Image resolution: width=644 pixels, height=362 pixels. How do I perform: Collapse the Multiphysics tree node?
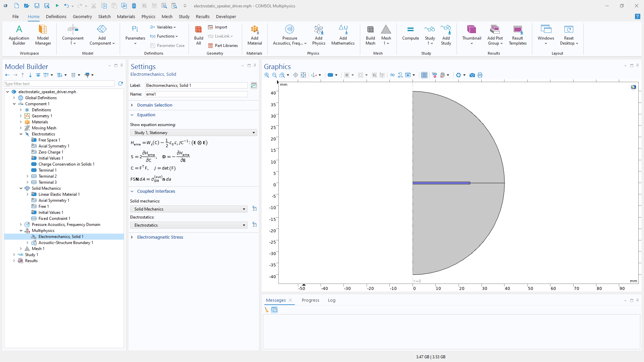21,231
